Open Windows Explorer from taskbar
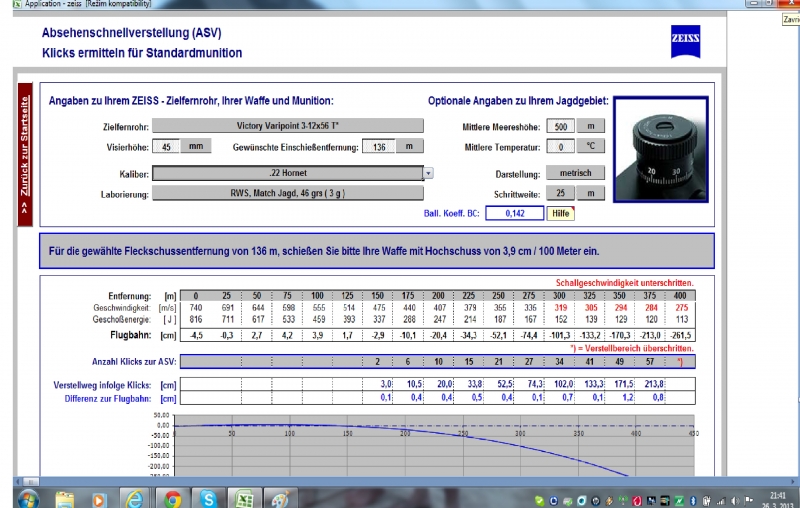Screen dimensions: 800x508 64,499
